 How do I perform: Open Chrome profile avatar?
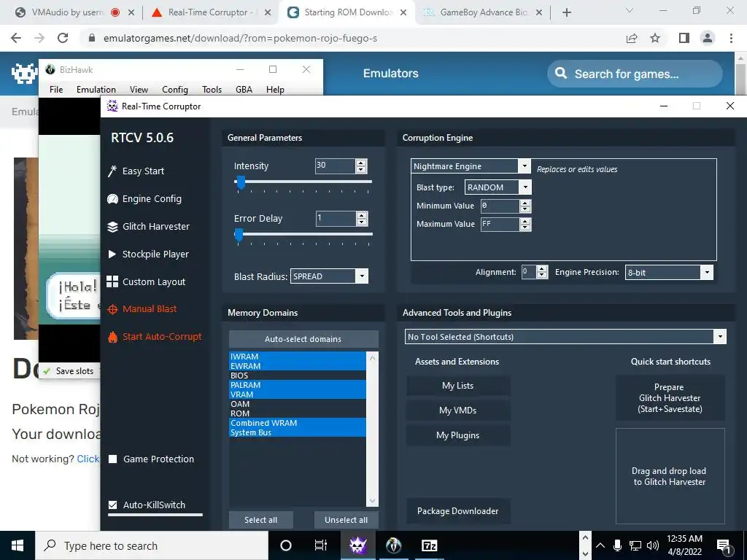coord(708,38)
